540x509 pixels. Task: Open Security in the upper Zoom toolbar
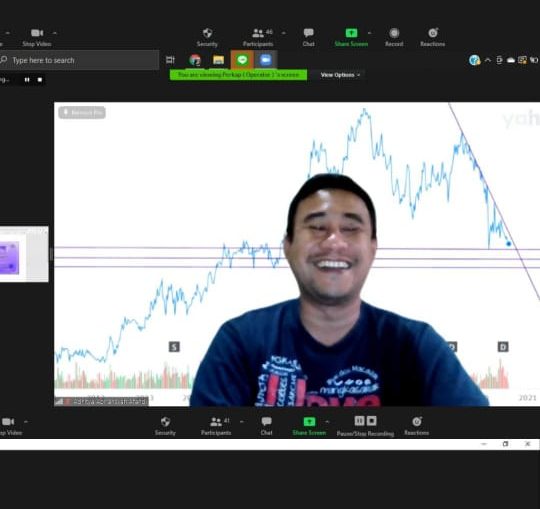(207, 38)
